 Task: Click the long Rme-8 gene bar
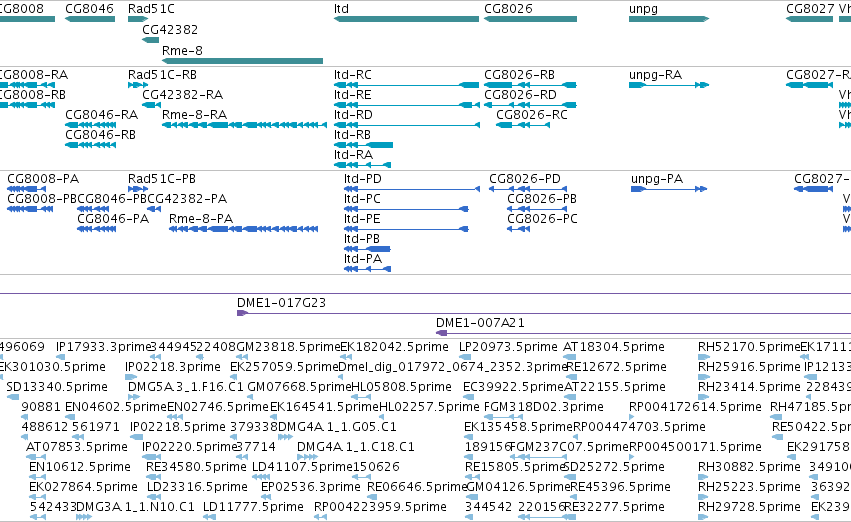coord(243,61)
